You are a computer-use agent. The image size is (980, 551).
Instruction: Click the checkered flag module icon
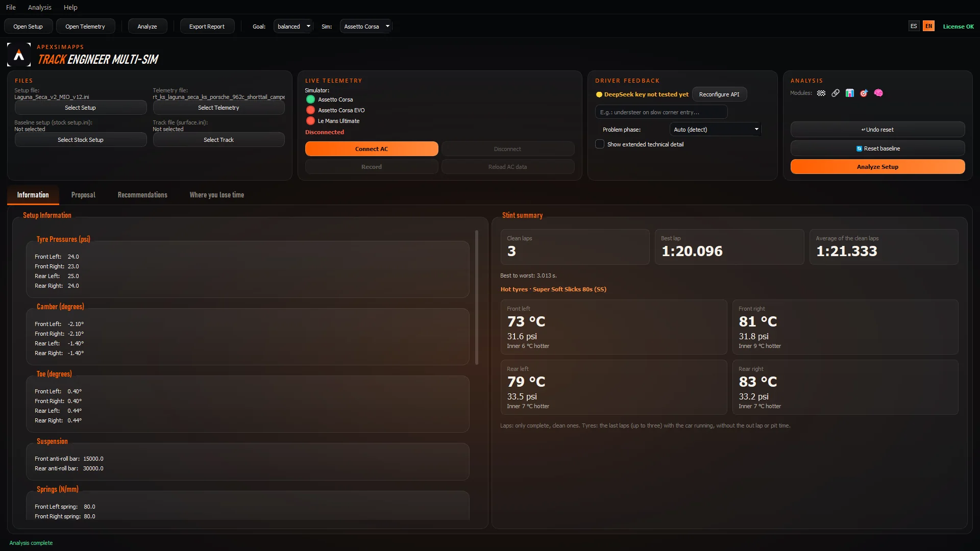pyautogui.click(x=821, y=93)
